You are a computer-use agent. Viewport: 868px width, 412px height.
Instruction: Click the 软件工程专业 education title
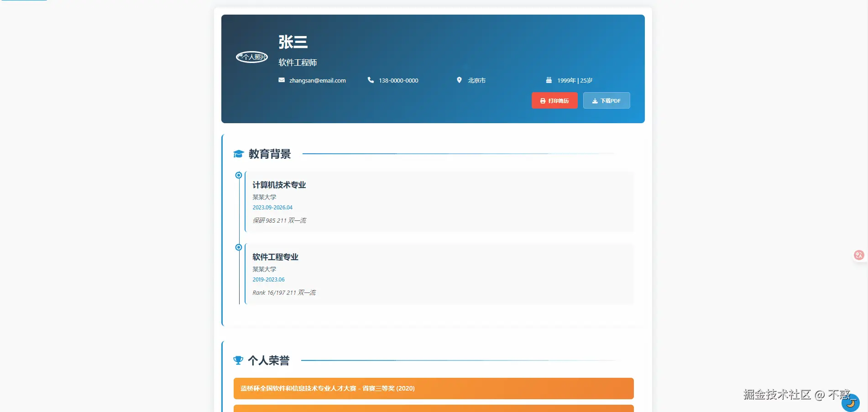pyautogui.click(x=275, y=257)
